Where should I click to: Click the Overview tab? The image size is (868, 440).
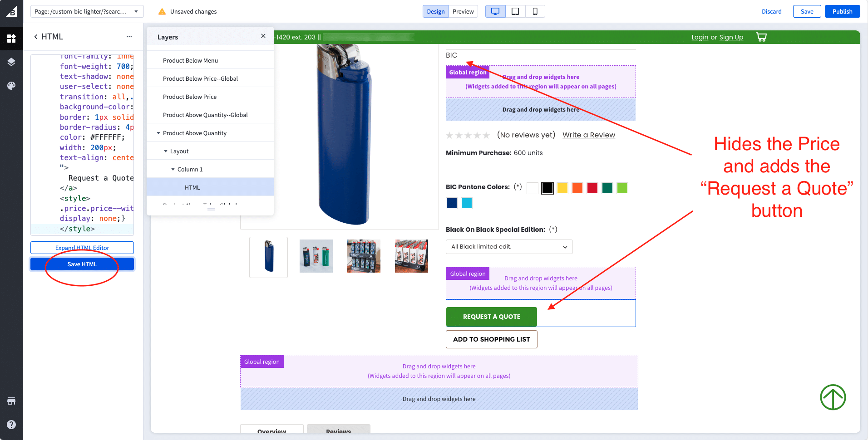click(x=271, y=429)
